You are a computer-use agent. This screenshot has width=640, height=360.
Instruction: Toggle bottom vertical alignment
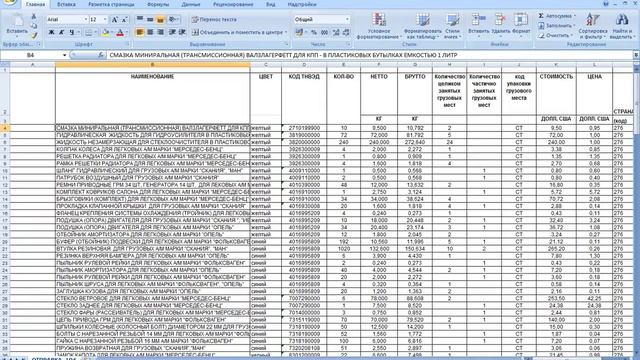[x=160, y=20]
